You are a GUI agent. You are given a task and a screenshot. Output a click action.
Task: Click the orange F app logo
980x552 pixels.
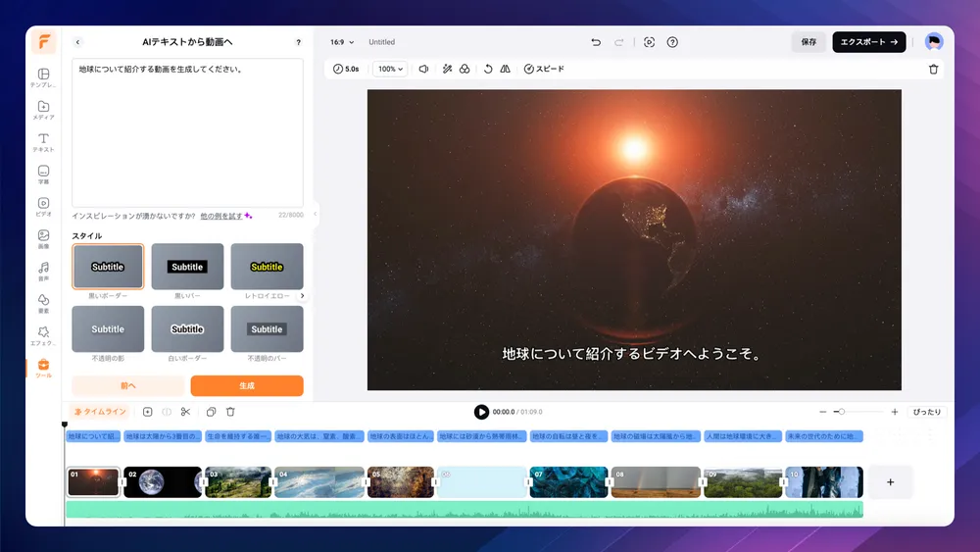[x=44, y=42]
